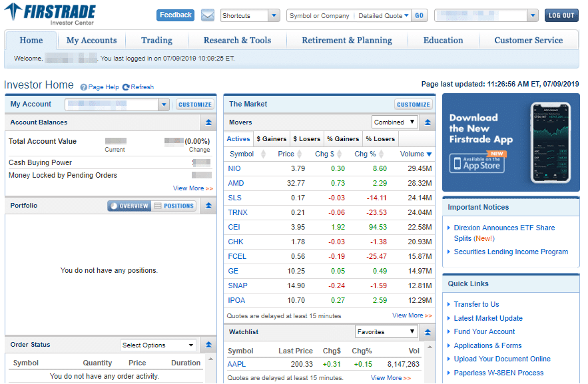Open the Detailed Quote dropdown

coord(384,16)
